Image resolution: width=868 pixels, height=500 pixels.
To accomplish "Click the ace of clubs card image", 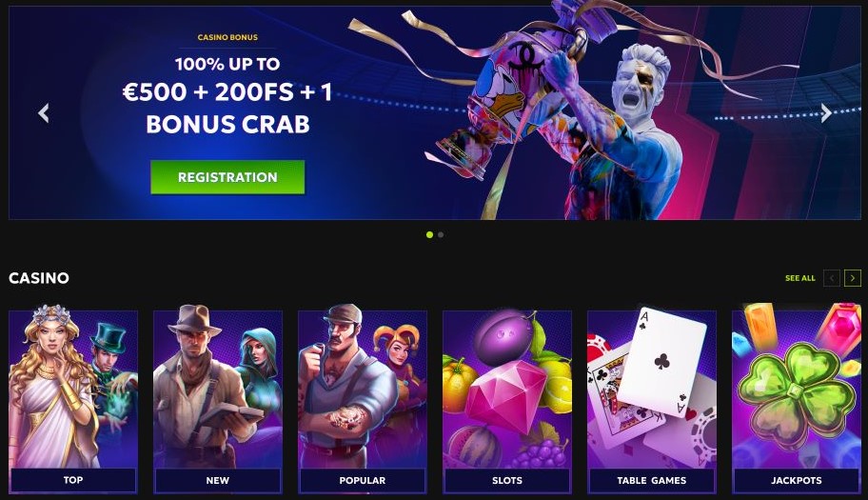I will pos(662,361).
